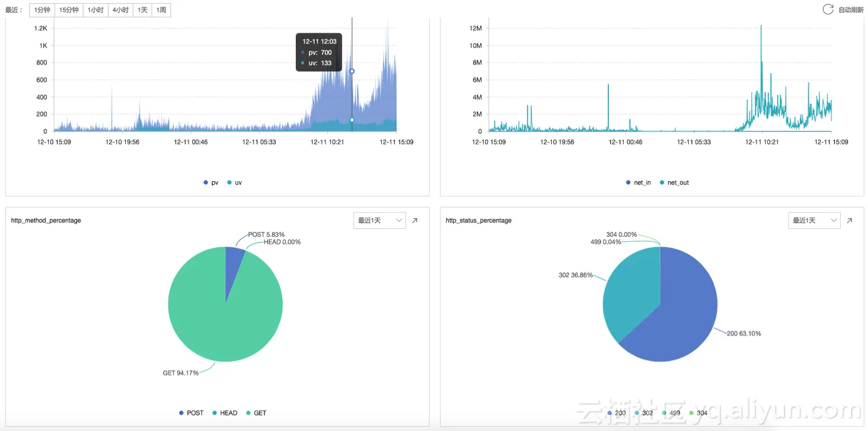Toggle POST legend in method pie chart
Image resolution: width=868 pixels, height=431 pixels.
pyautogui.click(x=191, y=413)
